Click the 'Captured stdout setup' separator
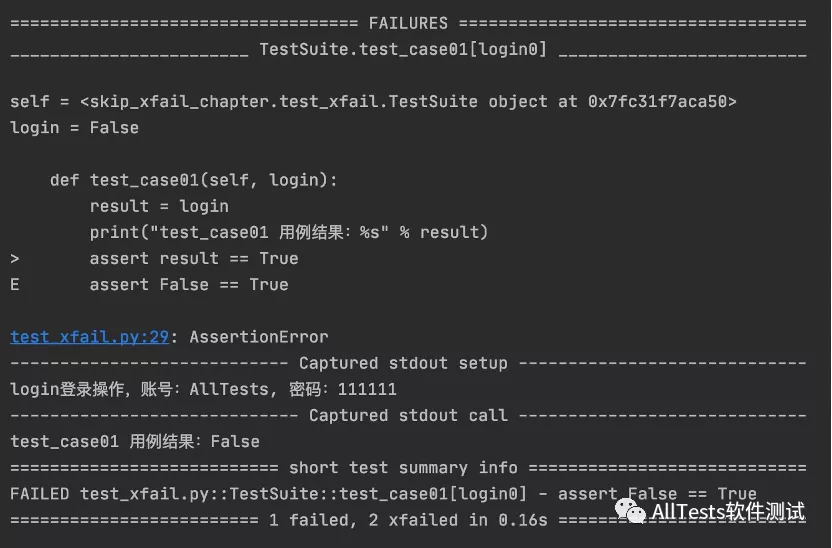 (x=402, y=363)
